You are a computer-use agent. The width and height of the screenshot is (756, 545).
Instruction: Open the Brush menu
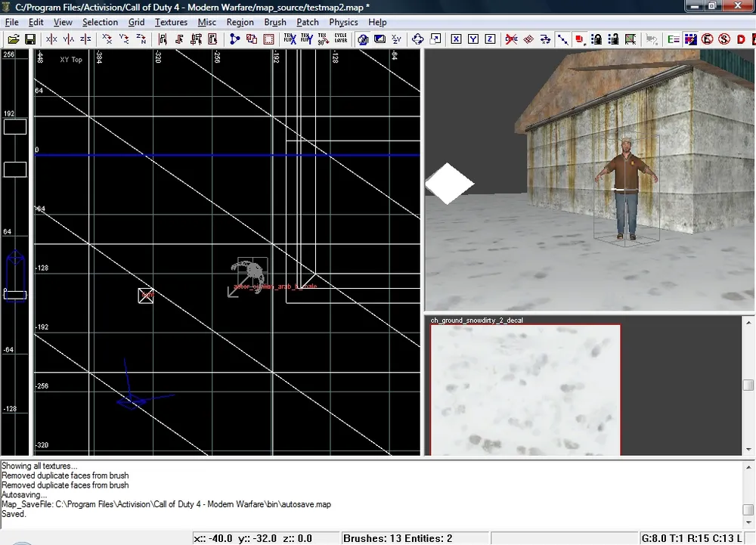275,22
